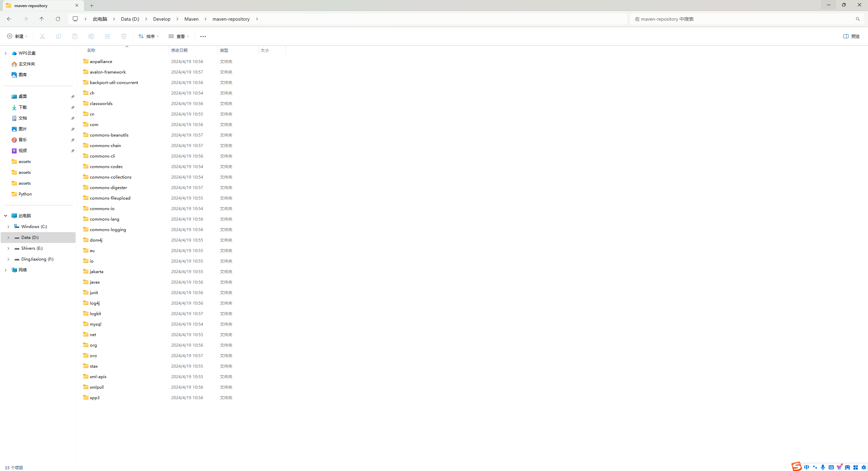
Task: Click 此电脑 in the address breadcrumb
Action: (x=100, y=19)
